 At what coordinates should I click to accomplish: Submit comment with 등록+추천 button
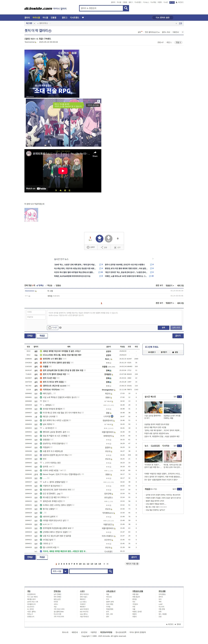pyautogui.click(x=176, y=328)
